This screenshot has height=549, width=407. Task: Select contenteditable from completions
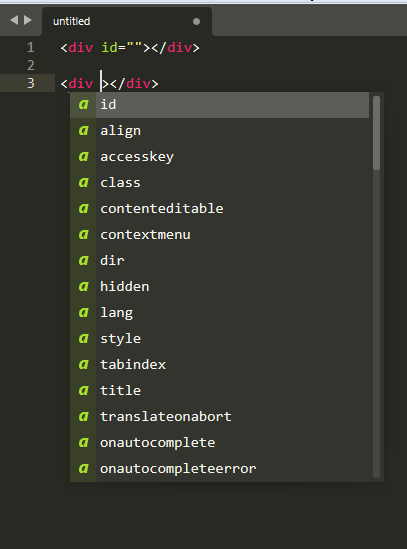click(x=220, y=209)
